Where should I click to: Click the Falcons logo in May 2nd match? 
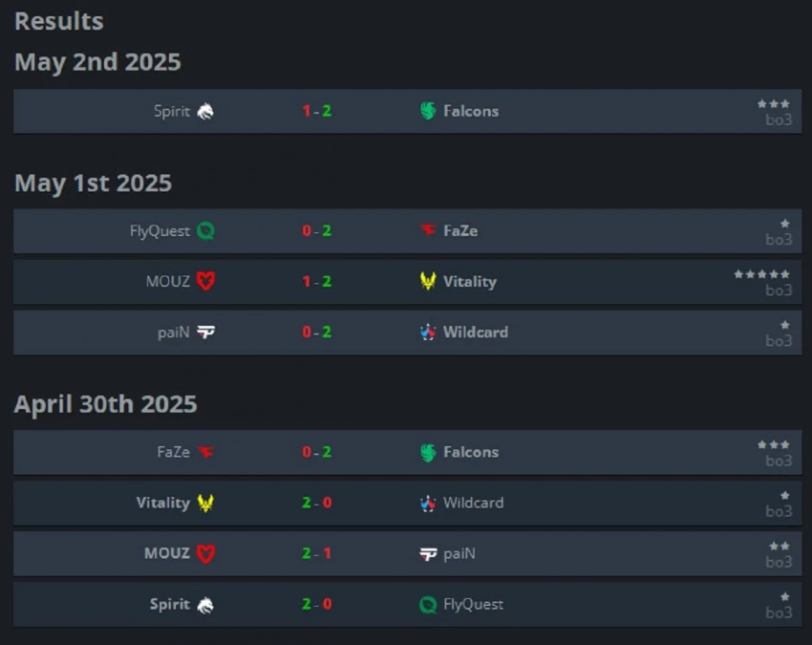coord(428,111)
